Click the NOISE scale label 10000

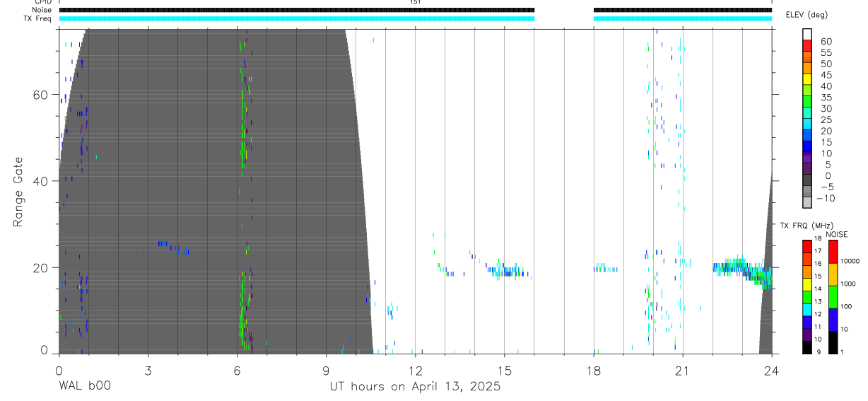pos(850,261)
